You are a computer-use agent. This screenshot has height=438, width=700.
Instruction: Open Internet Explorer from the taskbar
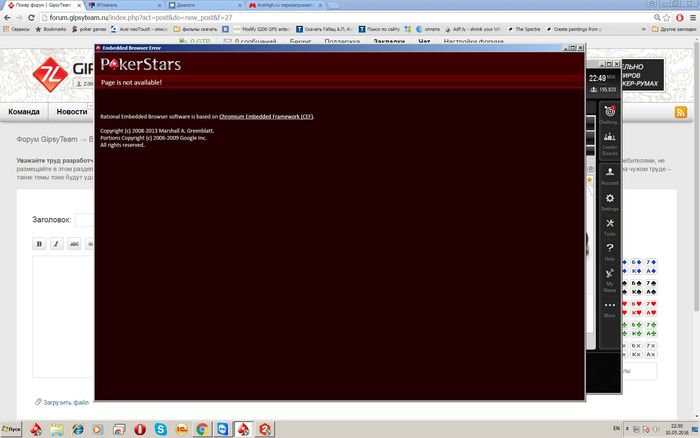click(x=78, y=429)
